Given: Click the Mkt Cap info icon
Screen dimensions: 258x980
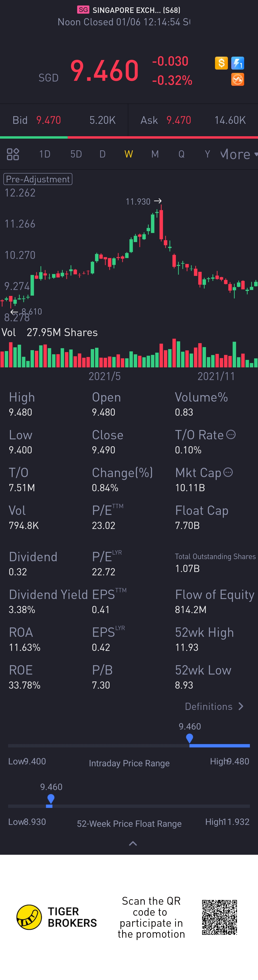Looking at the screenshot, I should pyautogui.click(x=228, y=472).
